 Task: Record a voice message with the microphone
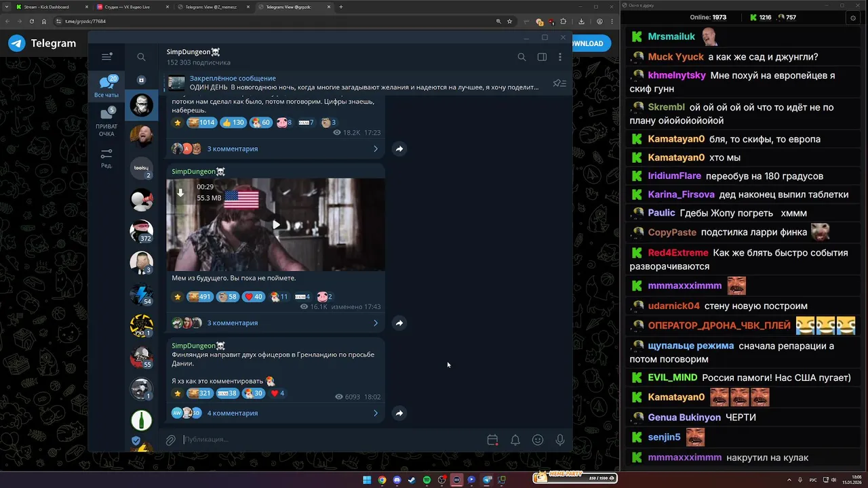(560, 440)
